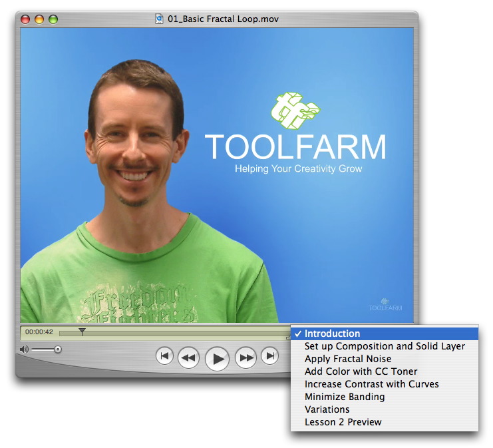493x448 pixels.
Task: Click the movie file icon in title bar
Action: pyautogui.click(x=160, y=19)
